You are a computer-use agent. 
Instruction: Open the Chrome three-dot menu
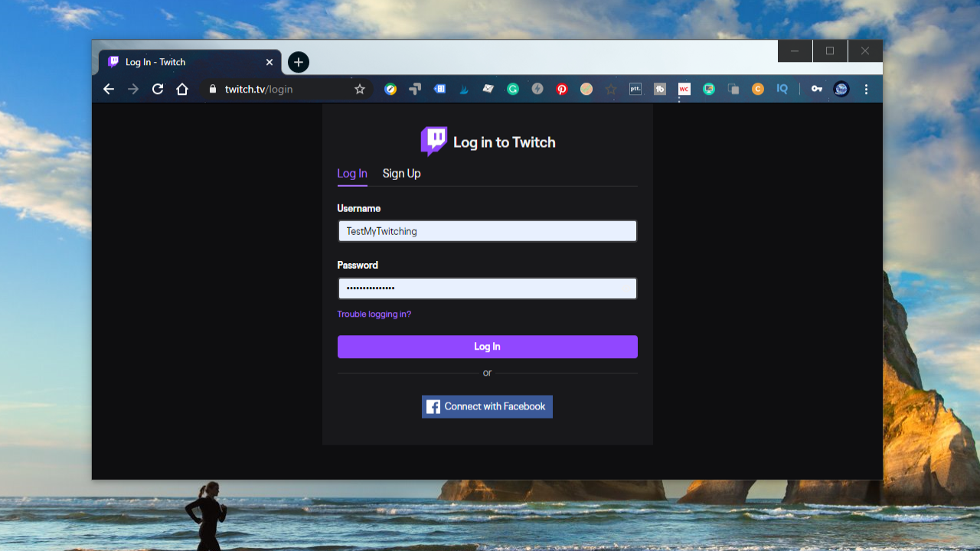point(866,89)
